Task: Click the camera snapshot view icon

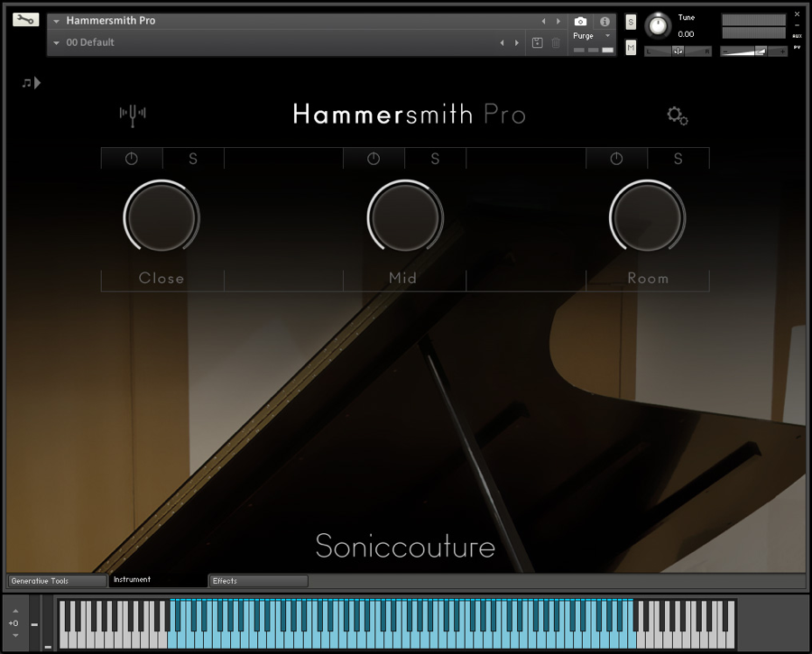Action: [580, 22]
